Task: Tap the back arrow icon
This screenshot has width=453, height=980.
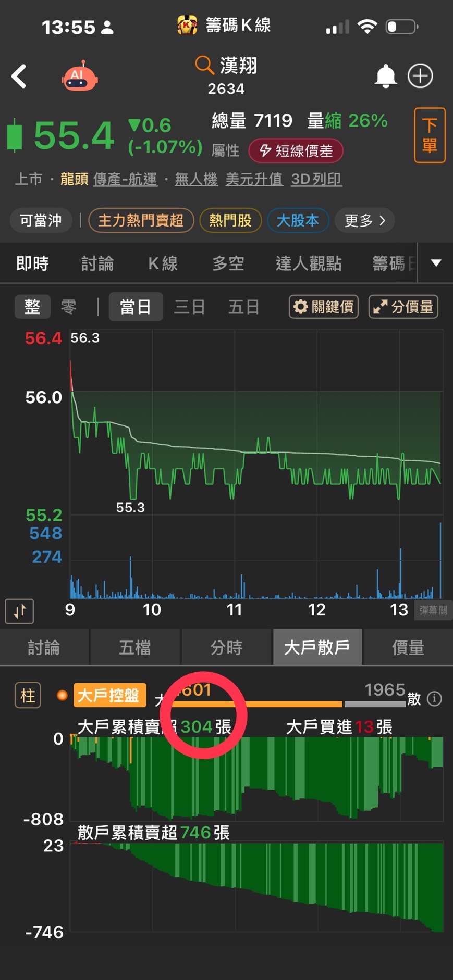Action: [19, 77]
